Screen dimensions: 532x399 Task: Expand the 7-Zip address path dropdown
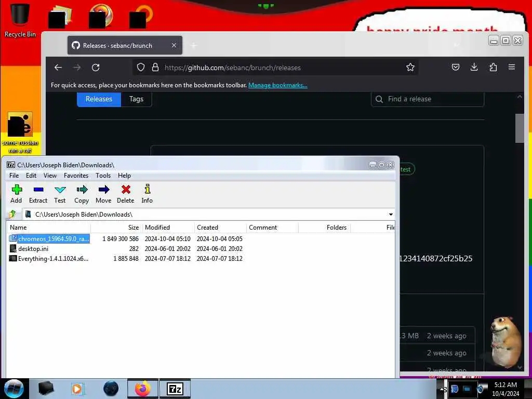pyautogui.click(x=391, y=215)
